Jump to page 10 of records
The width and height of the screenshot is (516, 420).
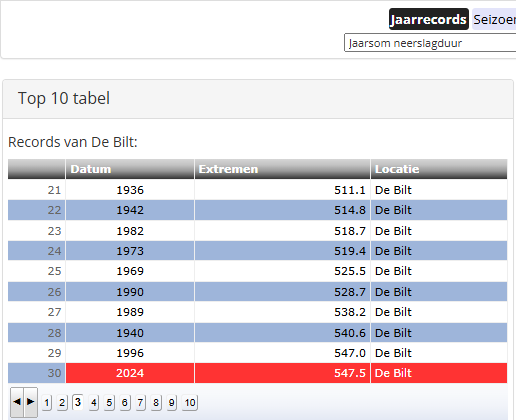click(x=190, y=403)
